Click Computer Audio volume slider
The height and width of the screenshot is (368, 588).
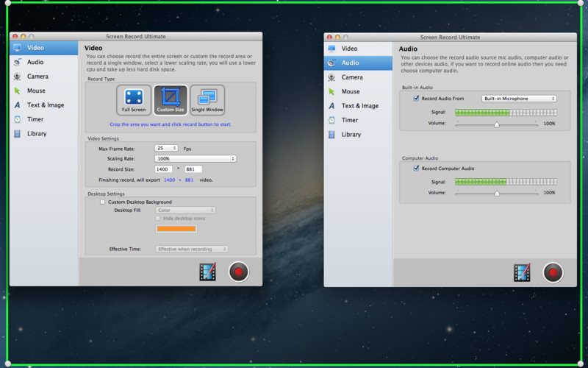[497, 193]
